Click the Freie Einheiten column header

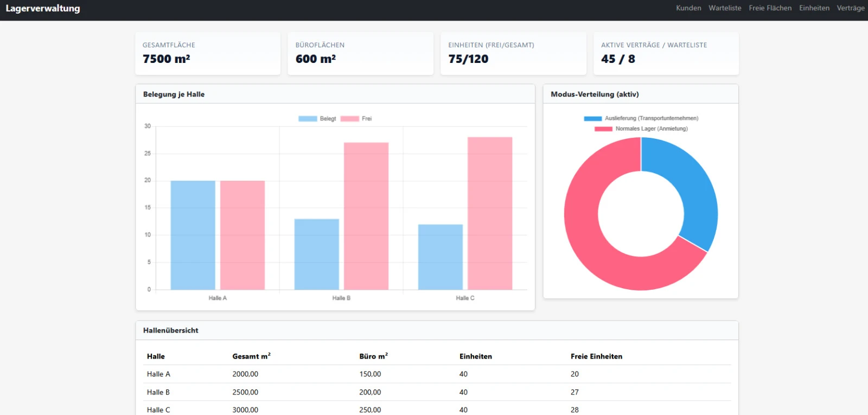click(596, 356)
